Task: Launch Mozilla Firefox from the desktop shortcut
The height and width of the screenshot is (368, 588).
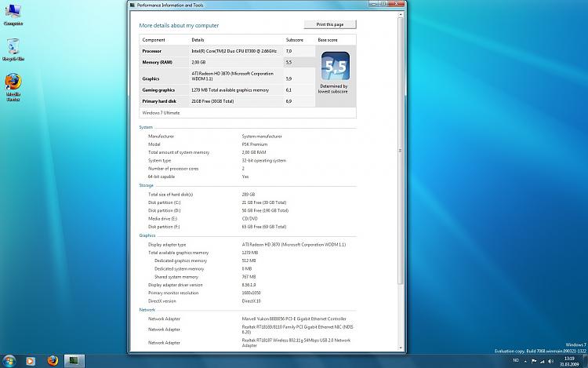Action: pos(13,87)
